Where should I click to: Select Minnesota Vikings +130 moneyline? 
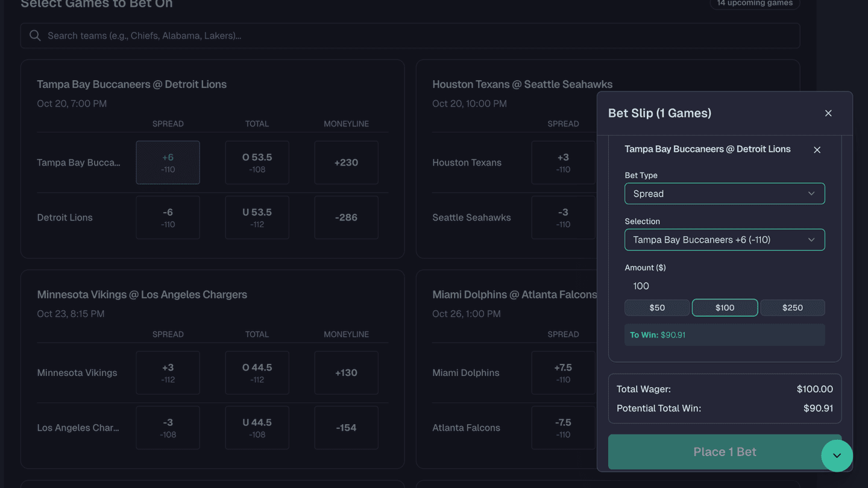(x=346, y=372)
